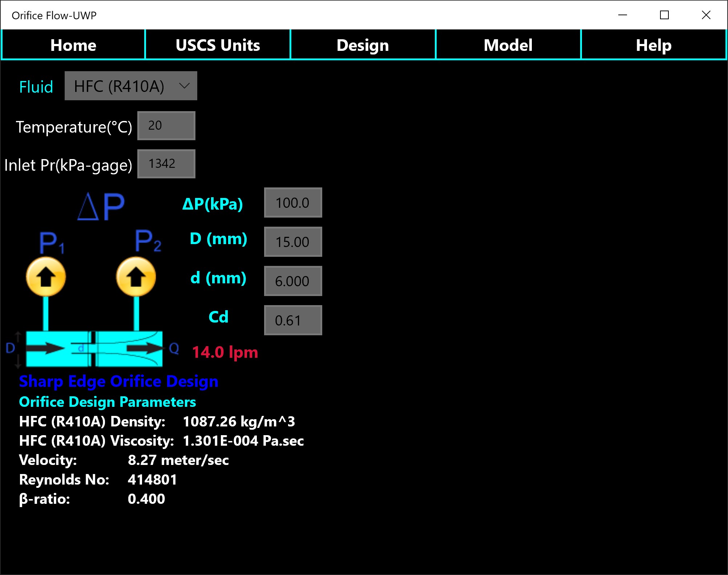The image size is (728, 575).
Task: Open the Help tab
Action: coord(653,45)
